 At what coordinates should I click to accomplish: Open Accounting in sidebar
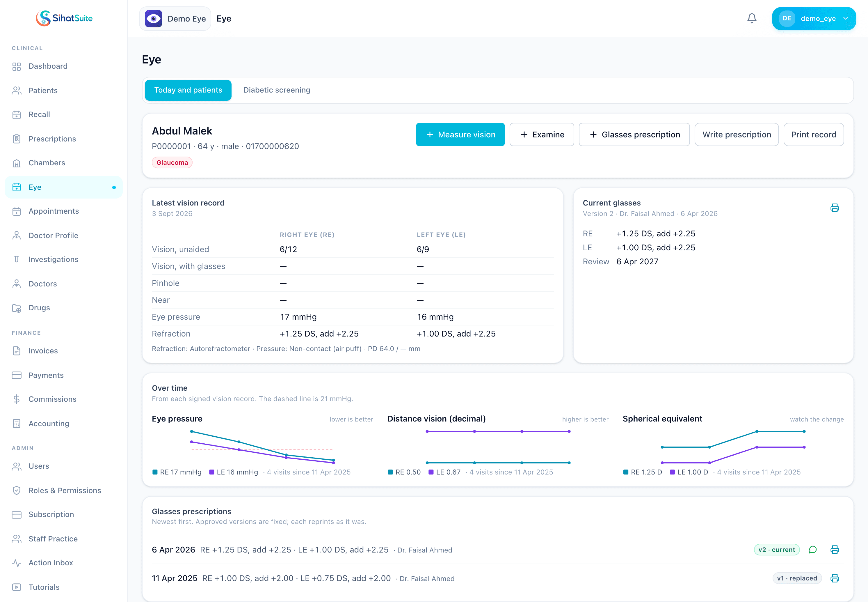coord(64,423)
